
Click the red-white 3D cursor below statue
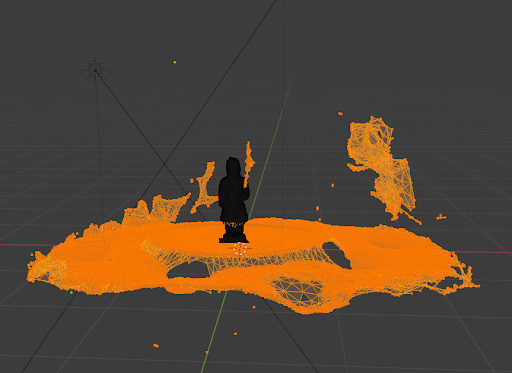pos(239,249)
